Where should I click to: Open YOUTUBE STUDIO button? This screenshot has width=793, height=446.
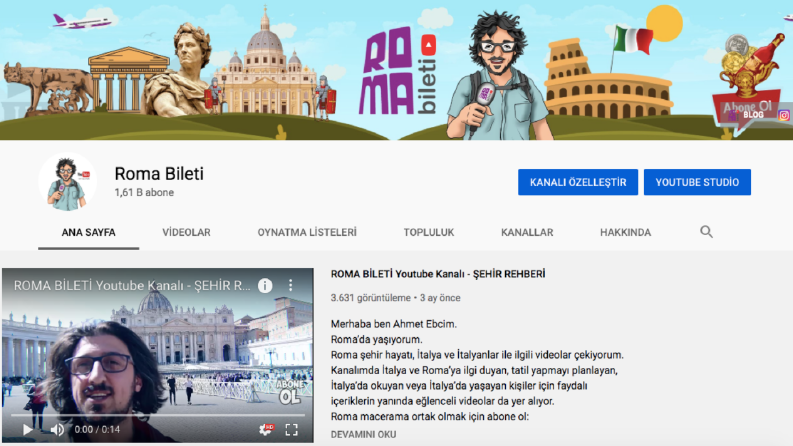point(697,182)
